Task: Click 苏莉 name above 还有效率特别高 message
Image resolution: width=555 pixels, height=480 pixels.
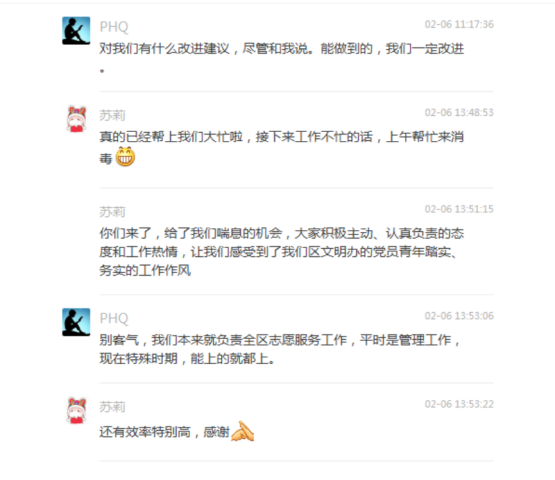Action: point(112,407)
